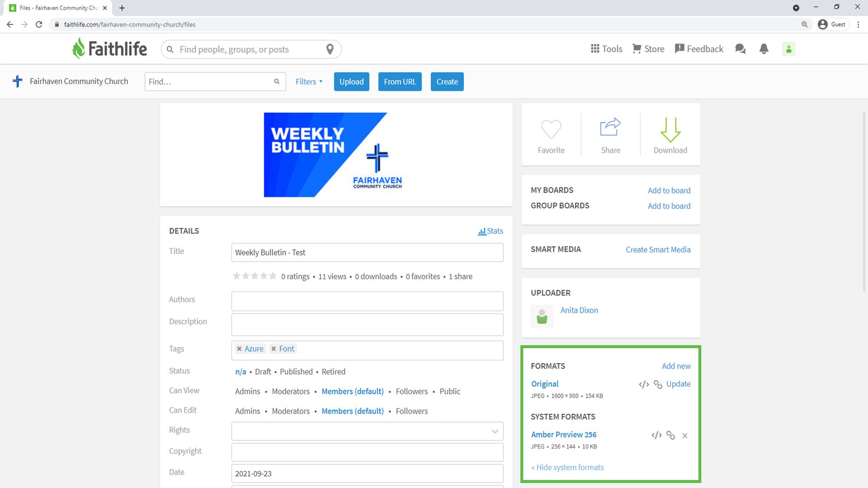
Task: Get embed code for Amber Preview 256
Action: [x=656, y=435]
